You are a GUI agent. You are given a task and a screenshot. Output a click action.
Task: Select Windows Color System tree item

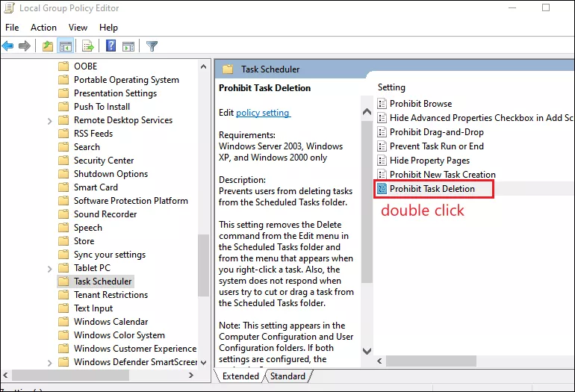coord(119,335)
